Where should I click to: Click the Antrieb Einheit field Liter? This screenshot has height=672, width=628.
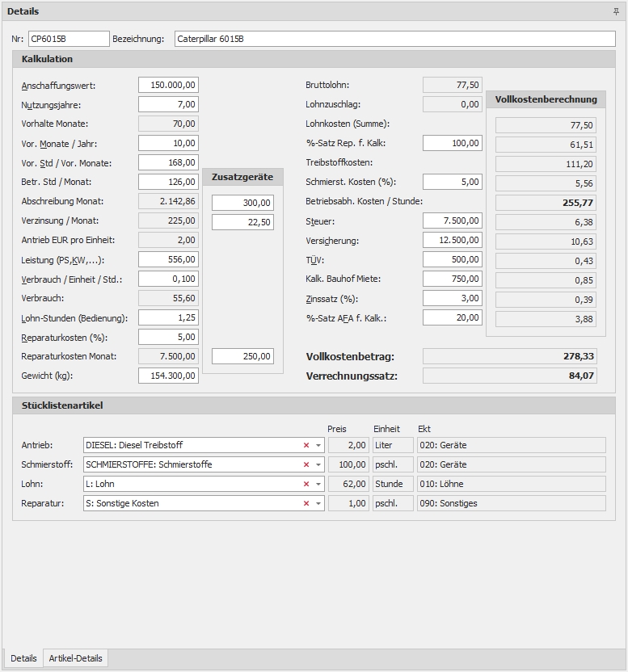click(x=393, y=445)
